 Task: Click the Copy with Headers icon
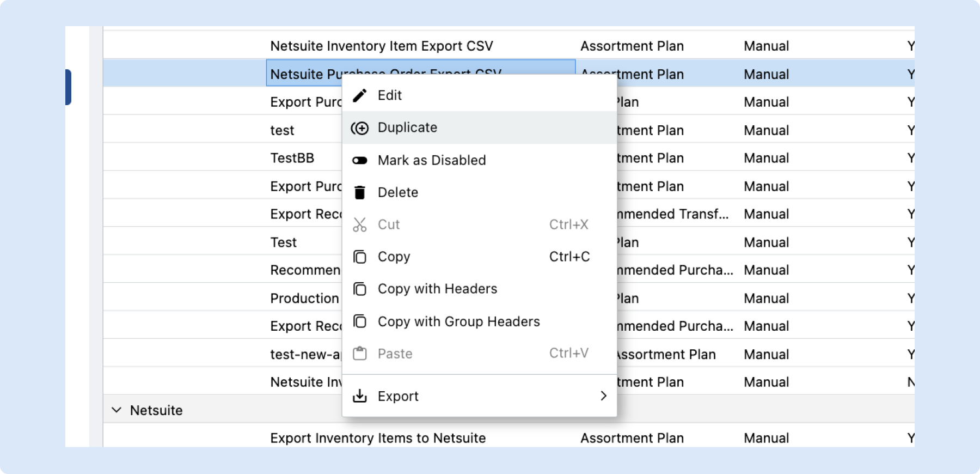359,289
